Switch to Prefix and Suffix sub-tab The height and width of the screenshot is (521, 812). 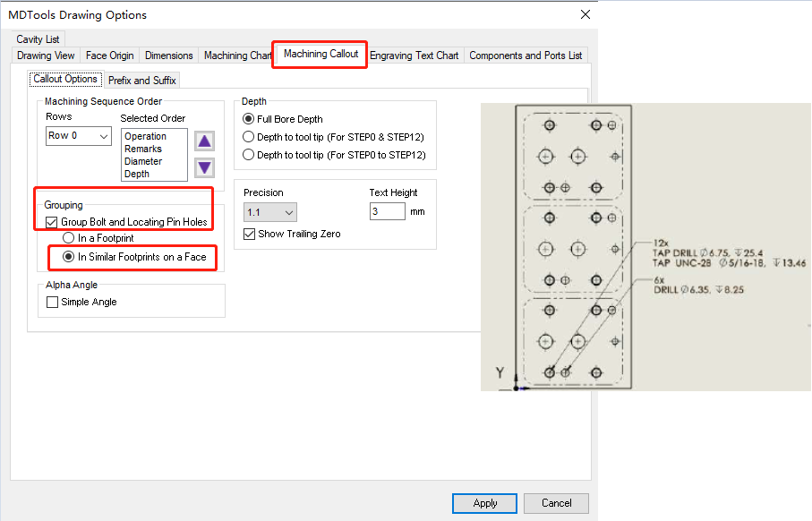[142, 81]
